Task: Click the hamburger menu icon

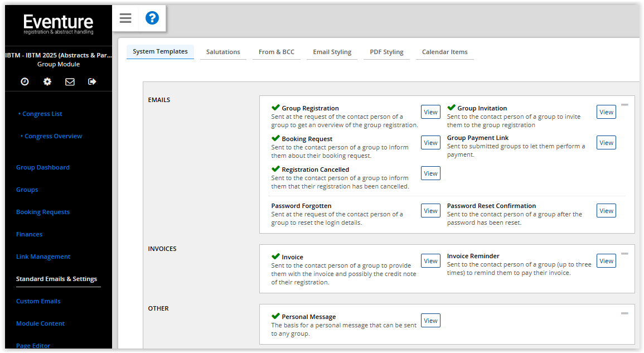Action: click(125, 18)
